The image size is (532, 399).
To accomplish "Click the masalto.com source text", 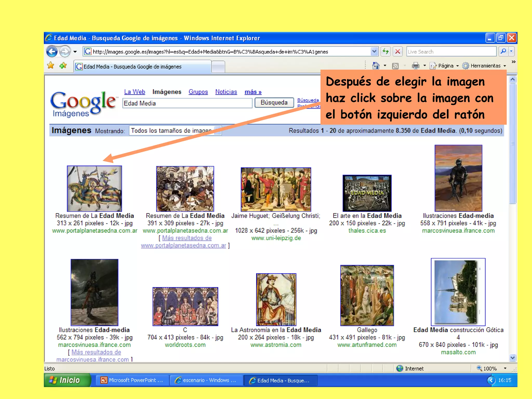I will (x=458, y=352).
